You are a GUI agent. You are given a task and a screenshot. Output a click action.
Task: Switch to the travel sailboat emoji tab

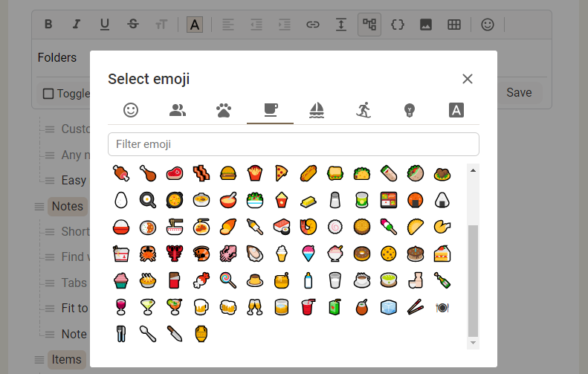click(x=317, y=110)
